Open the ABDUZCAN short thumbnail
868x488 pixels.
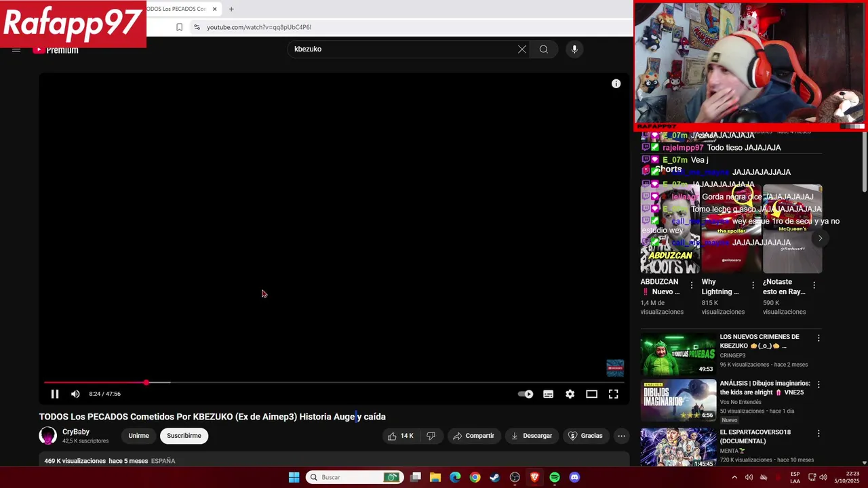[x=670, y=228]
